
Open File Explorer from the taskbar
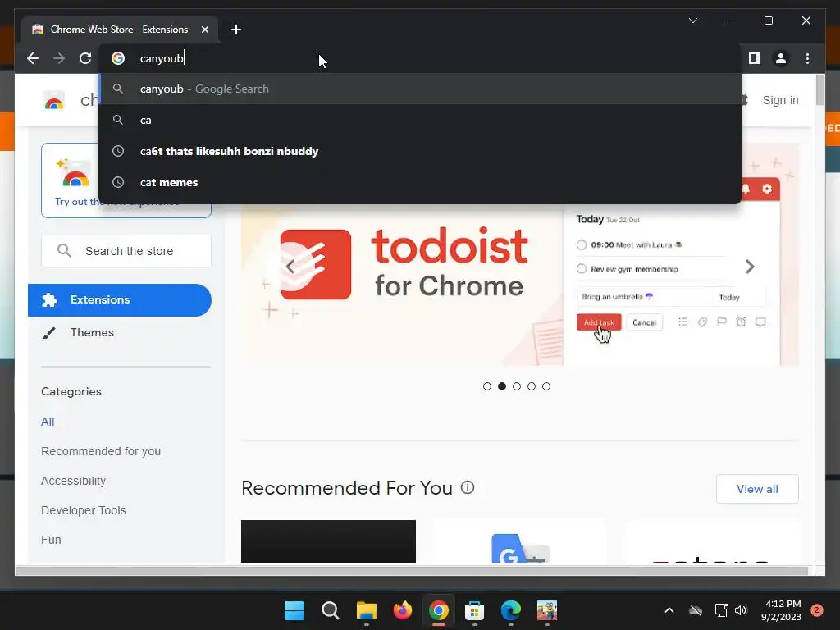tap(367, 610)
